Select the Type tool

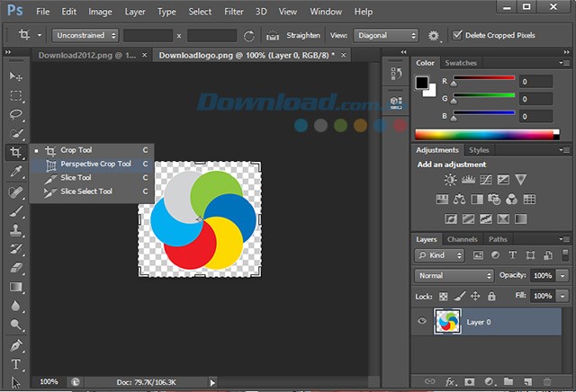pyautogui.click(x=16, y=364)
